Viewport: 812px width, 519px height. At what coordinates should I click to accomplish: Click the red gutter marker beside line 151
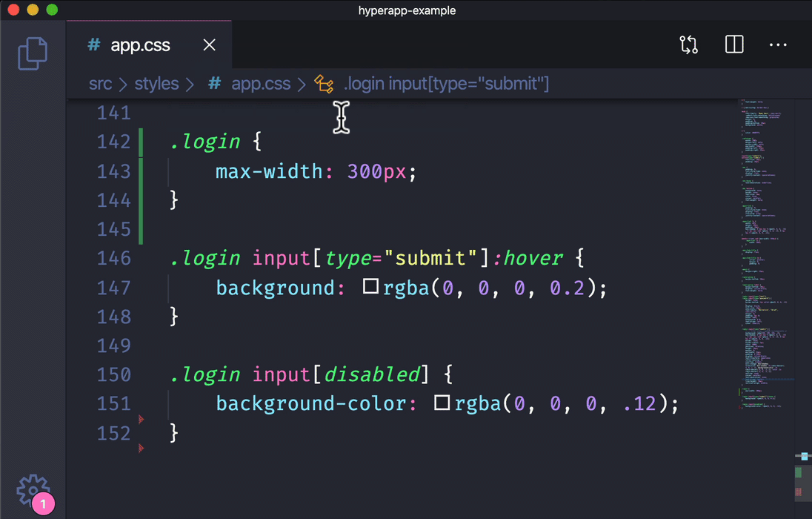(141, 419)
